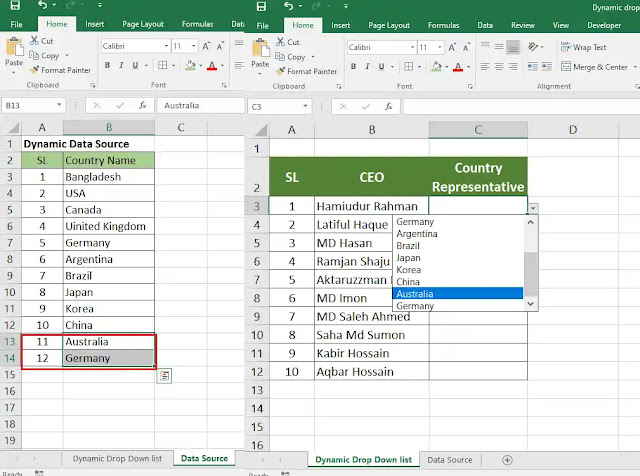The image size is (640, 476).
Task: Click Borders icon in right window
Action: point(409,67)
